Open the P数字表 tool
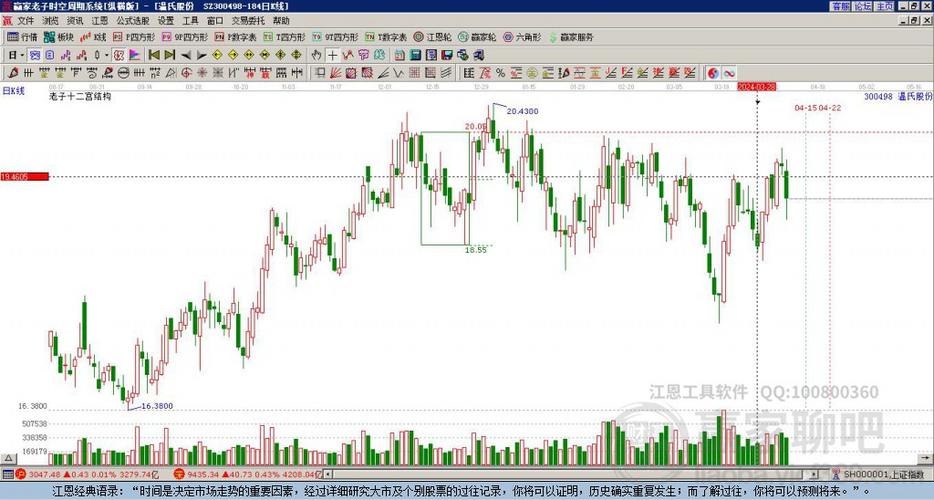Screen dimensions: 934x500 pyautogui.click(x=235, y=37)
